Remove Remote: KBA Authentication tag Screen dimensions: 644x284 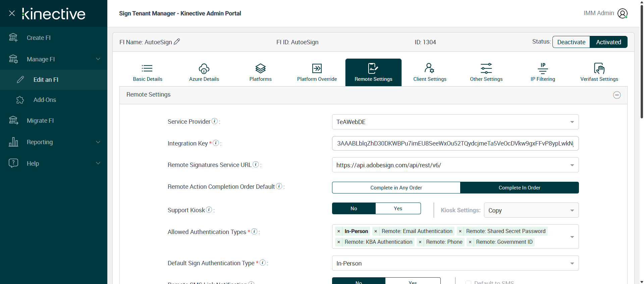[x=339, y=242]
